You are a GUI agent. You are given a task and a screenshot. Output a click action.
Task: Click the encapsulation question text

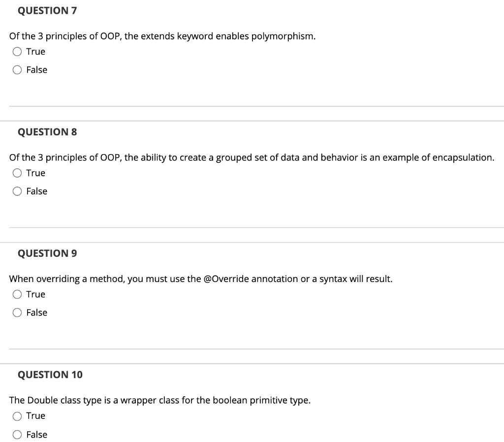251,158
